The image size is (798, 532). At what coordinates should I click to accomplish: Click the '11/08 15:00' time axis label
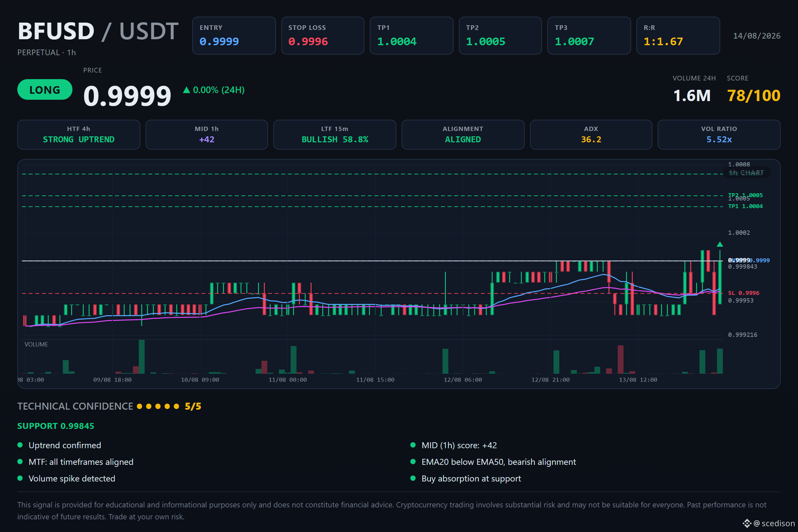point(375,380)
